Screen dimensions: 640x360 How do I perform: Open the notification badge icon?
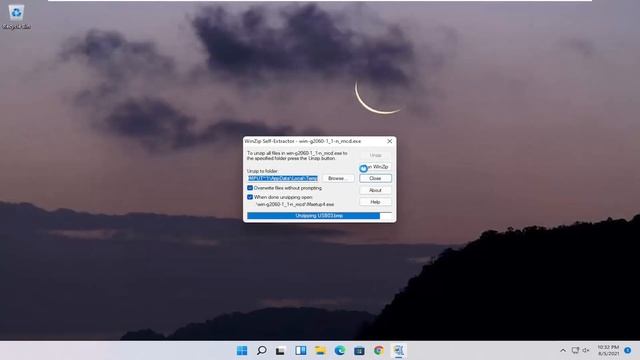point(628,351)
